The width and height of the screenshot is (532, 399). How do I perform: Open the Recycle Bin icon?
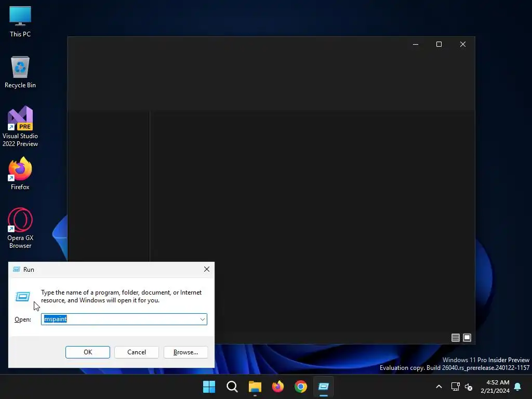20,72
